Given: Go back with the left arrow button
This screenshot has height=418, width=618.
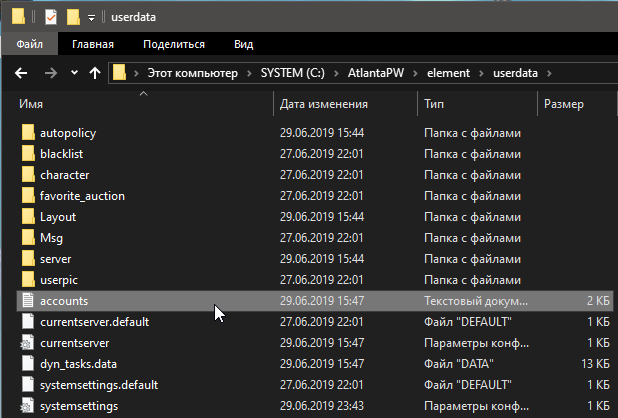Looking at the screenshot, I should coord(21,73).
